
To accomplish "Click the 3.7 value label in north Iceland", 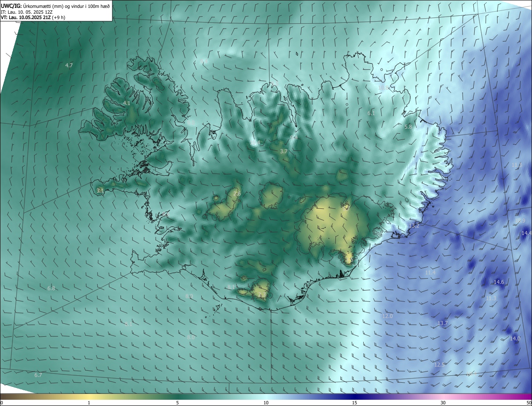I will point(284,152).
